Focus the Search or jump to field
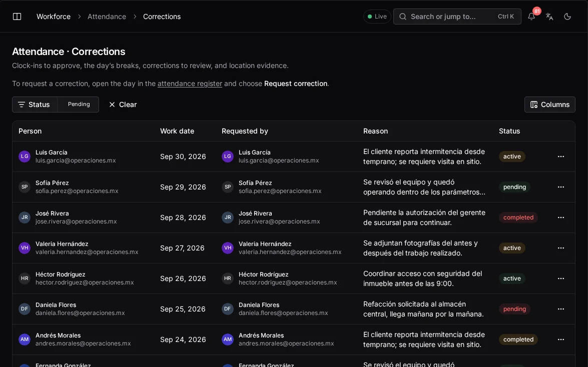588x367 pixels. point(457,16)
